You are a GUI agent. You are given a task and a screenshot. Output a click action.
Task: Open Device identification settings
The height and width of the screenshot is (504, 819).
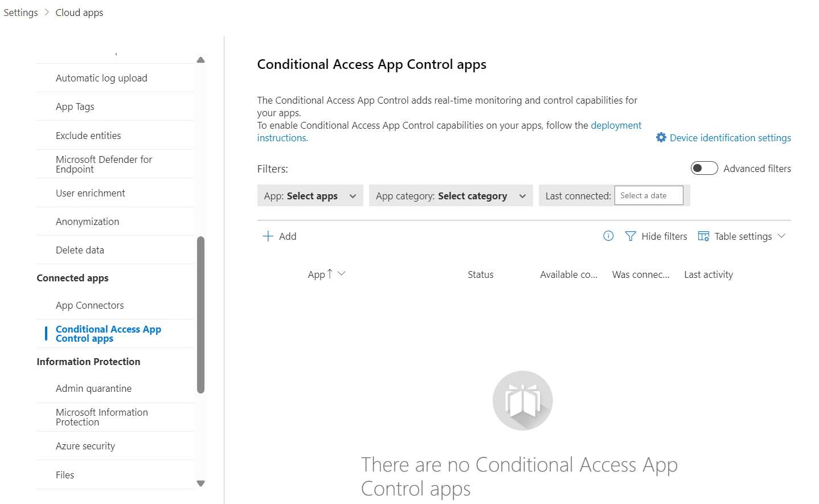730,137
